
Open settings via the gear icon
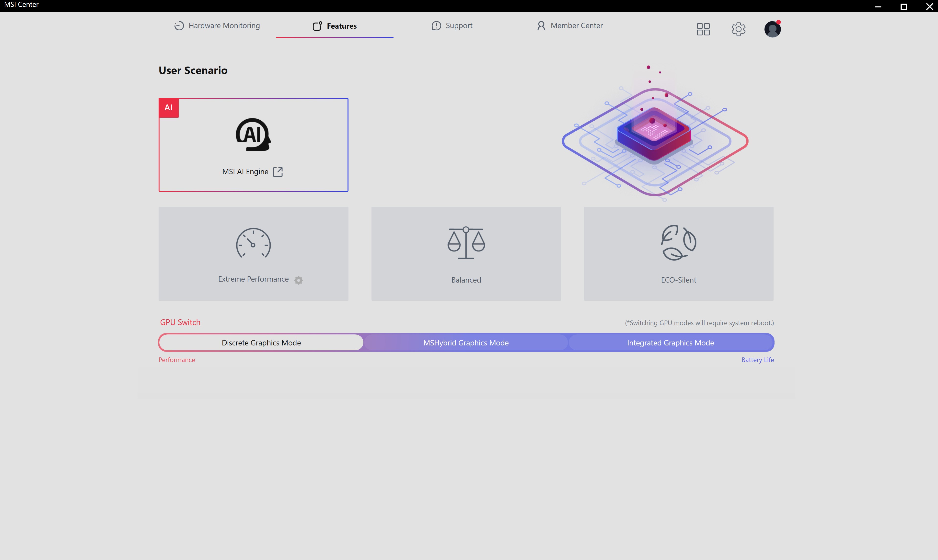(x=738, y=29)
